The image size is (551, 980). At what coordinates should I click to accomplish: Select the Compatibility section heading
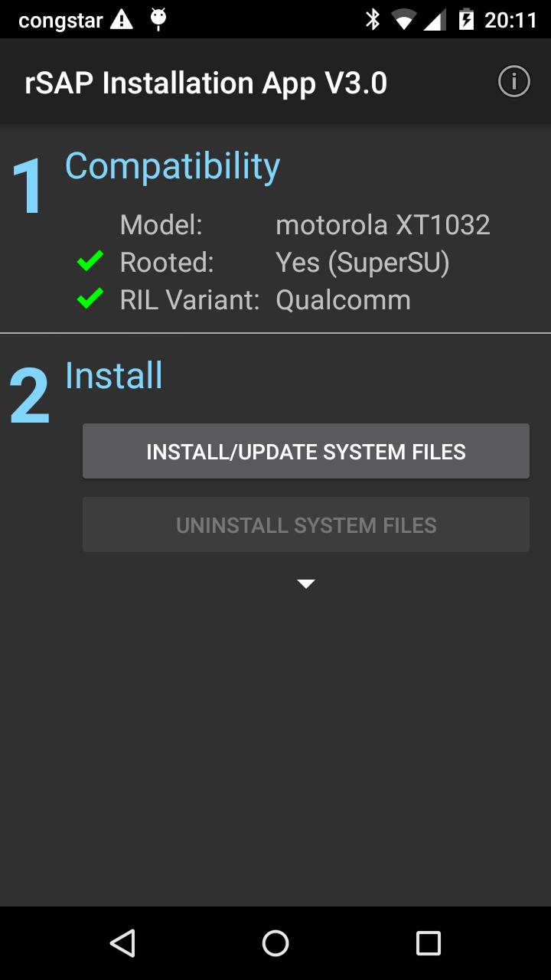coord(172,166)
